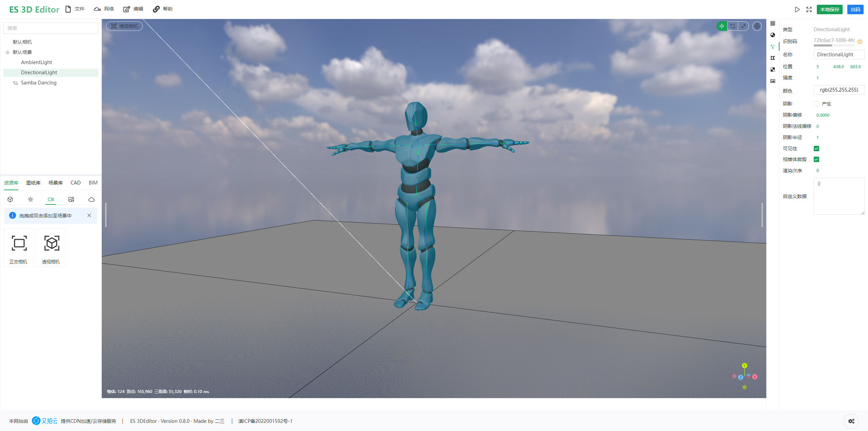This screenshot has height=431, width=868.
Task: Open the 透视相机 camera selector in viewport
Action: pos(124,26)
